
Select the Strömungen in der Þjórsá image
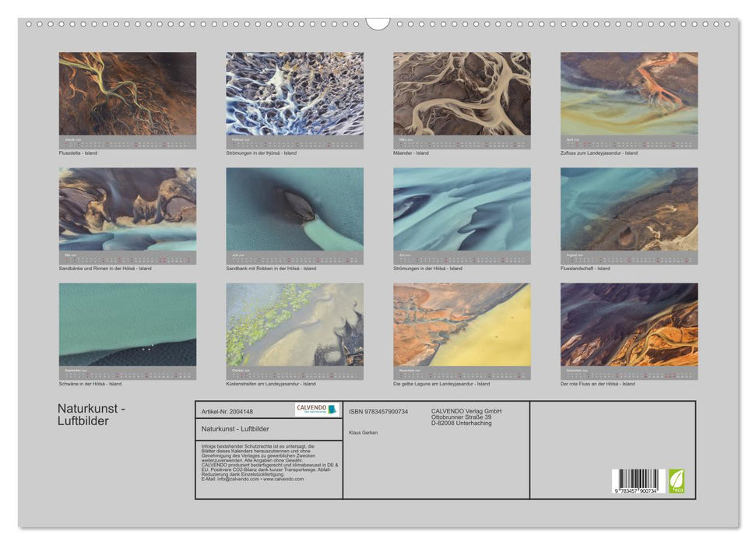(x=294, y=94)
